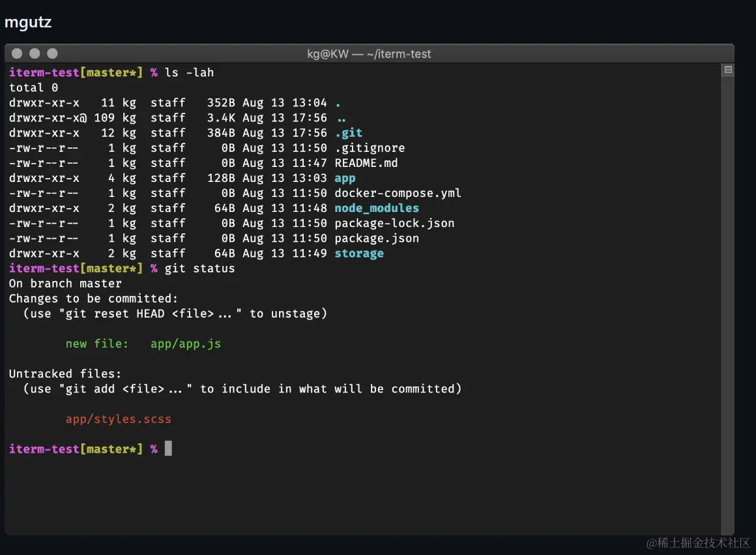Click the link count 109
756x555 pixels.
pyautogui.click(x=104, y=118)
